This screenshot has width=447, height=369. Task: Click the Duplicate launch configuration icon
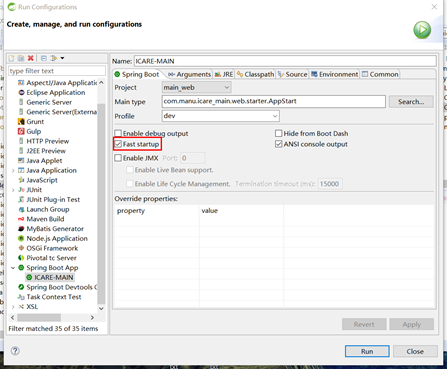[x=21, y=58]
